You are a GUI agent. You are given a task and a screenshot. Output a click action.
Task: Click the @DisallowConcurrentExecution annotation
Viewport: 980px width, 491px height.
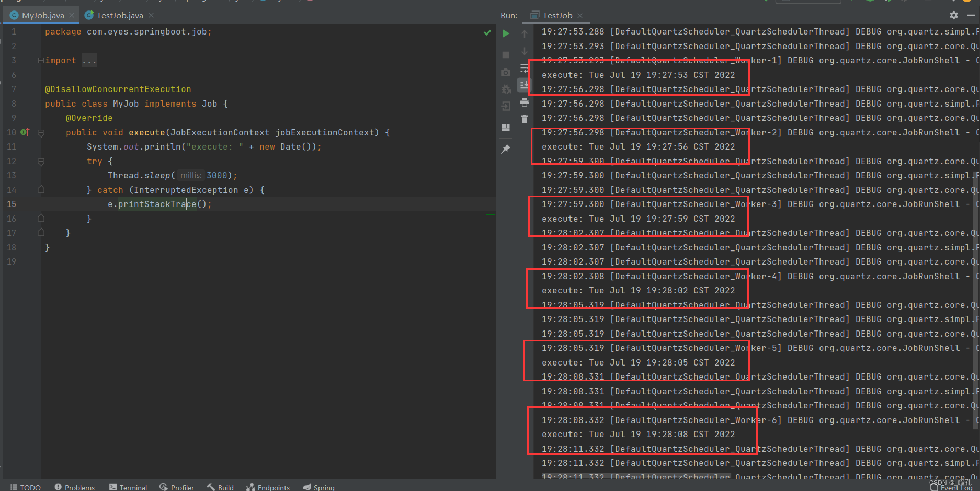pos(118,89)
